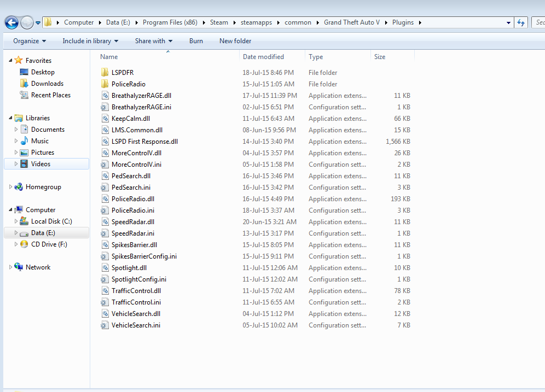Select the SpotlightConfig.ini file
This screenshot has height=392, width=545.
click(139, 279)
